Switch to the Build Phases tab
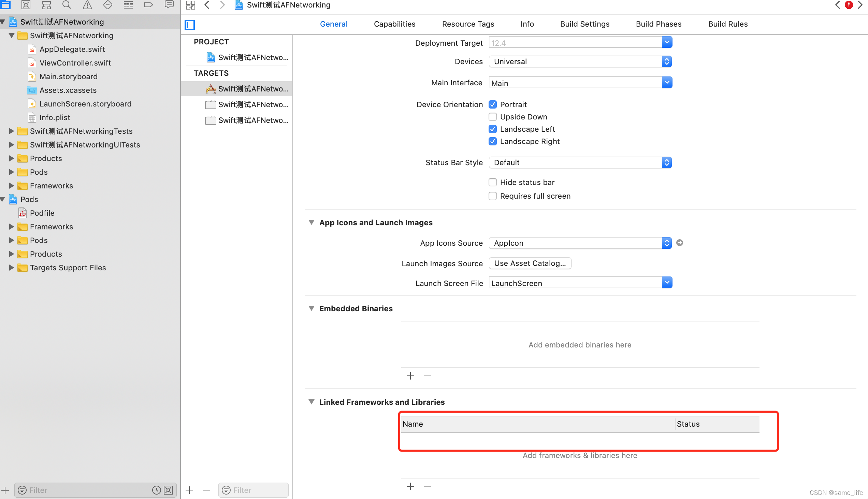 tap(659, 24)
